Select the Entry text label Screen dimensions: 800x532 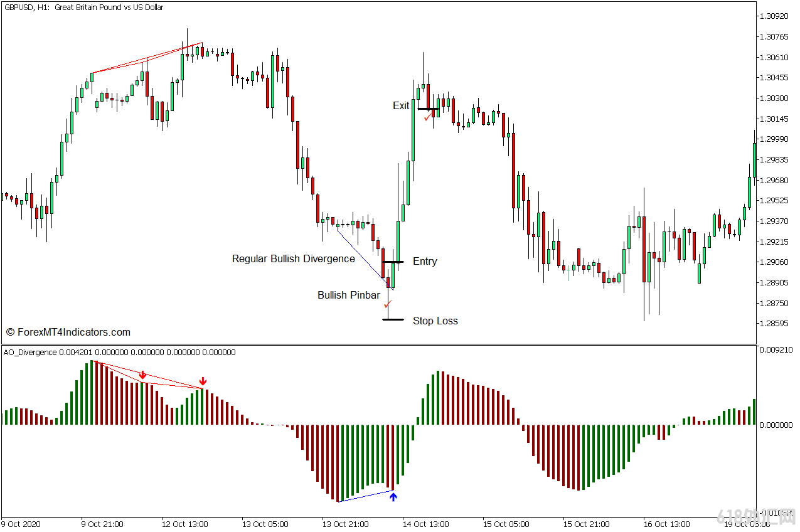point(425,262)
